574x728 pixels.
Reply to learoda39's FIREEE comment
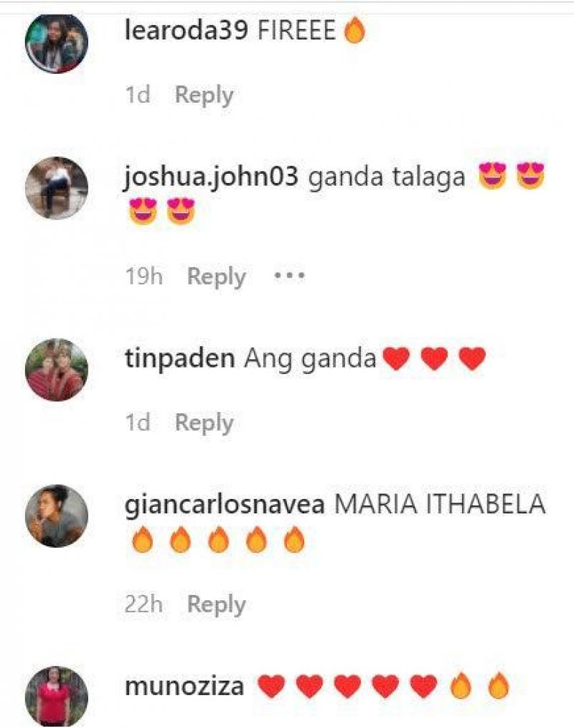[x=204, y=95]
